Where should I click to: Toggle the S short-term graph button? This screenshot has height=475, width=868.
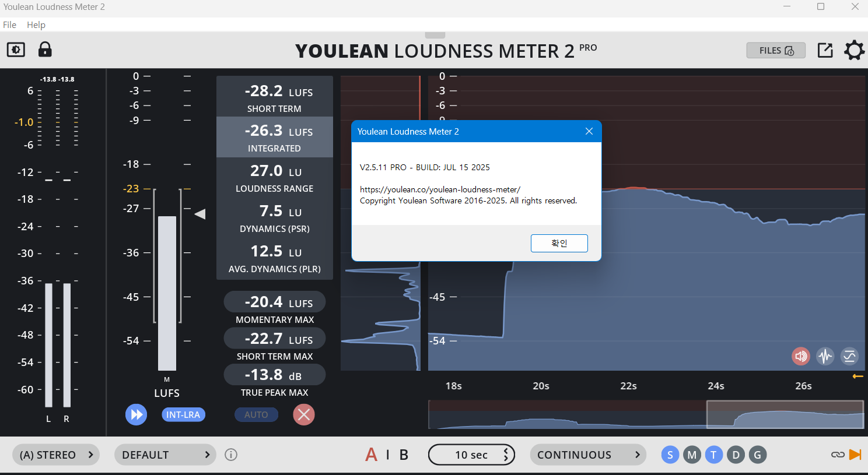click(x=670, y=455)
